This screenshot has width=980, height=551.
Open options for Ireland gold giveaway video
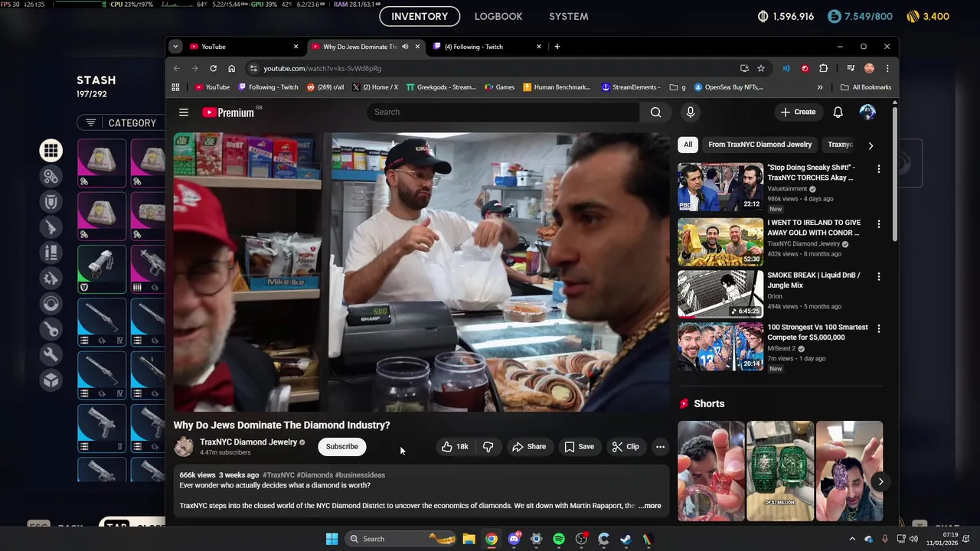(x=878, y=223)
